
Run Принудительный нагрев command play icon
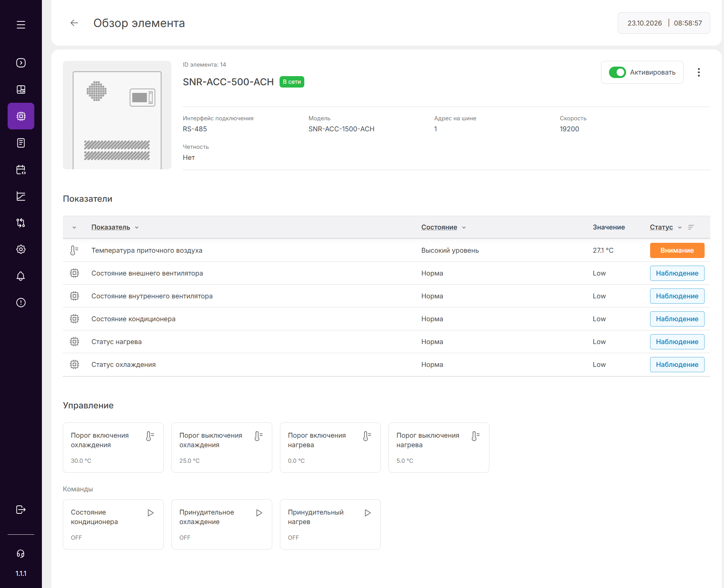[368, 513]
